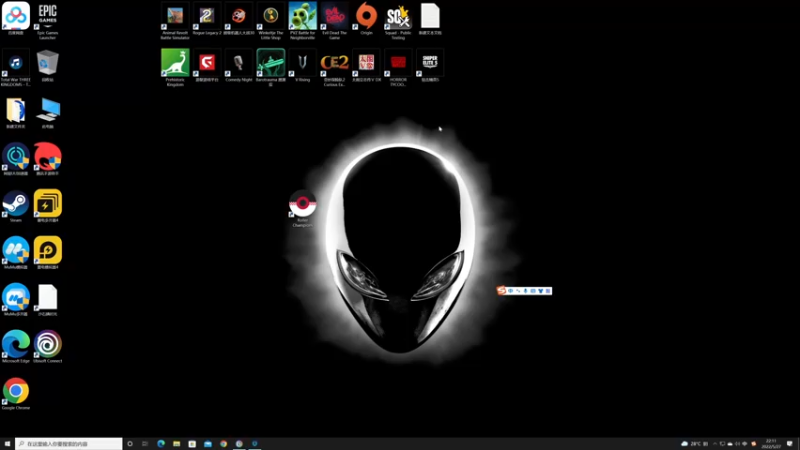
Task: Open the clock and date display
Action: point(771,444)
